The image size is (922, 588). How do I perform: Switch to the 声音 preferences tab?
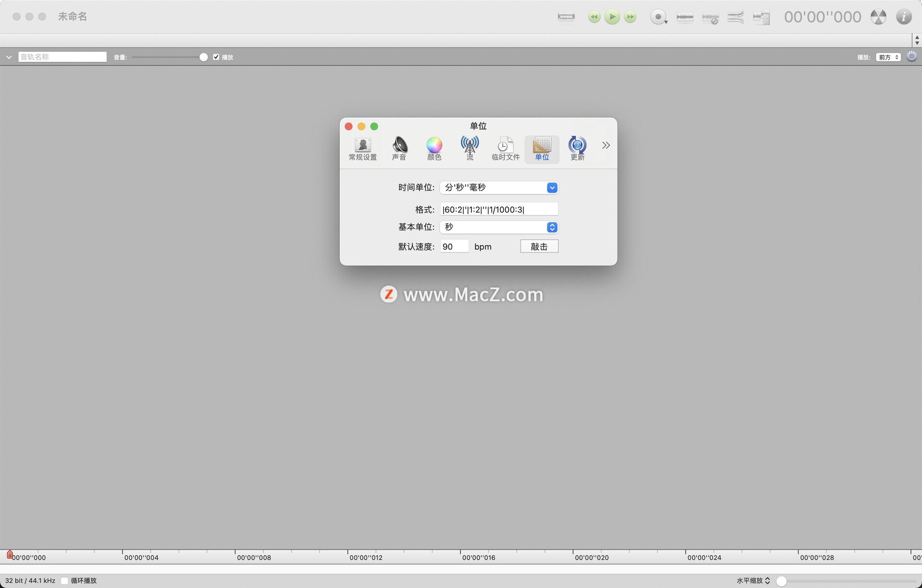tap(399, 149)
